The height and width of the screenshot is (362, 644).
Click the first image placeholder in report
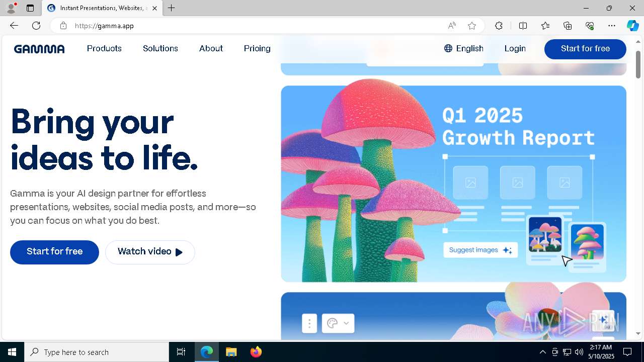tap(470, 183)
